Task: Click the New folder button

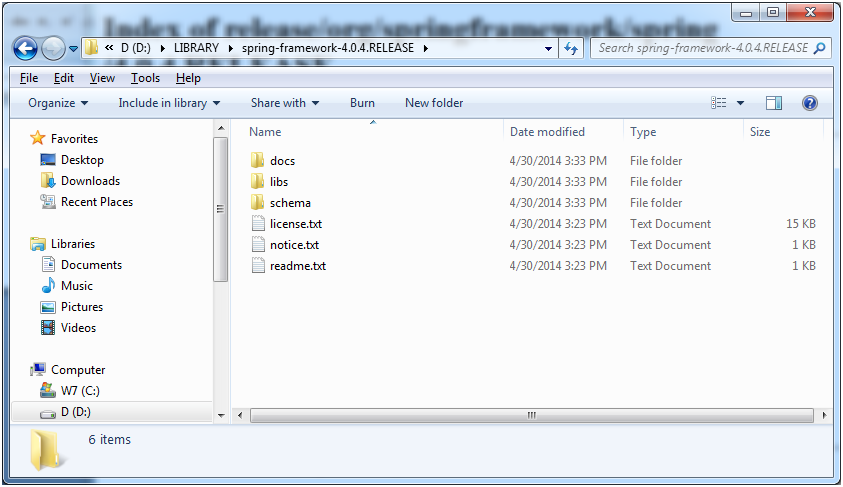Action: tap(434, 103)
